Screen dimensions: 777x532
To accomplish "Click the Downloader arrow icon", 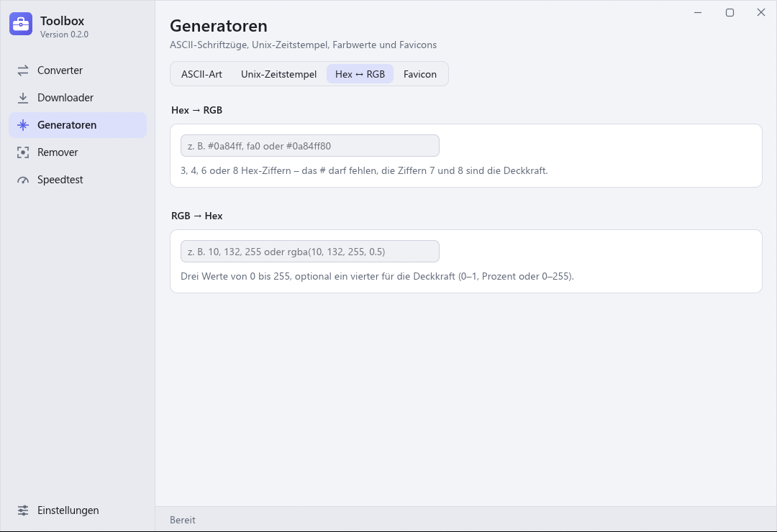I will 23,98.
